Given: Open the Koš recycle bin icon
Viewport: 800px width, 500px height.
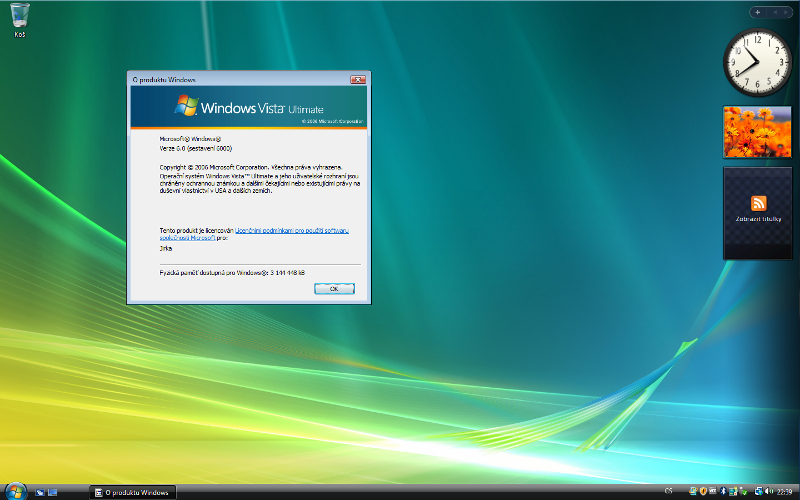Looking at the screenshot, I should (x=19, y=20).
